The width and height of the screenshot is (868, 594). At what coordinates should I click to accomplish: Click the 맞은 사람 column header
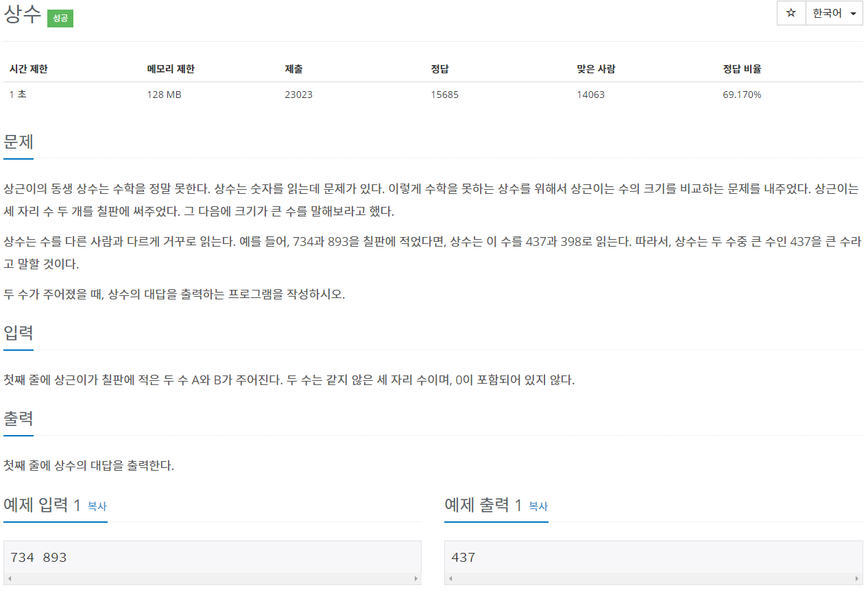pyautogui.click(x=596, y=69)
